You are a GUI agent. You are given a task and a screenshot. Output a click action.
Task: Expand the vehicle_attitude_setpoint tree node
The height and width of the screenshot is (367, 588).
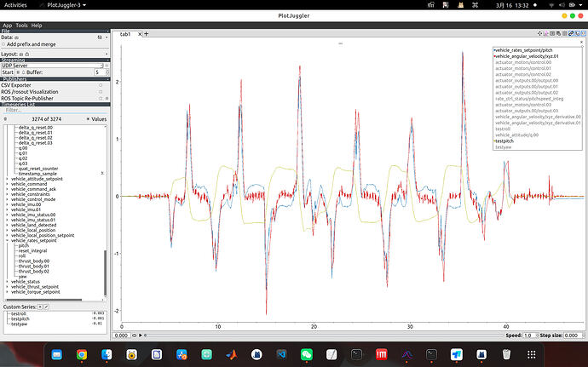click(7, 179)
